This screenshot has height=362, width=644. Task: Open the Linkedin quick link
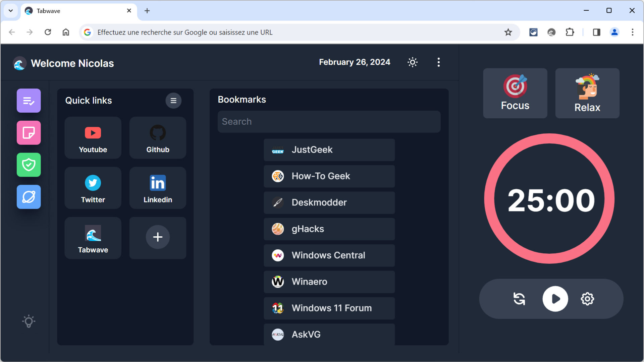[158, 188]
